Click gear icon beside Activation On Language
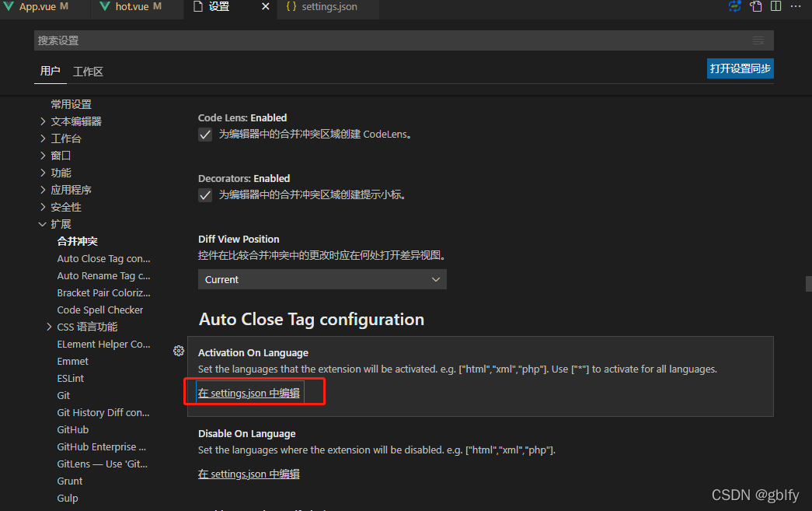The image size is (812, 511). click(x=179, y=351)
